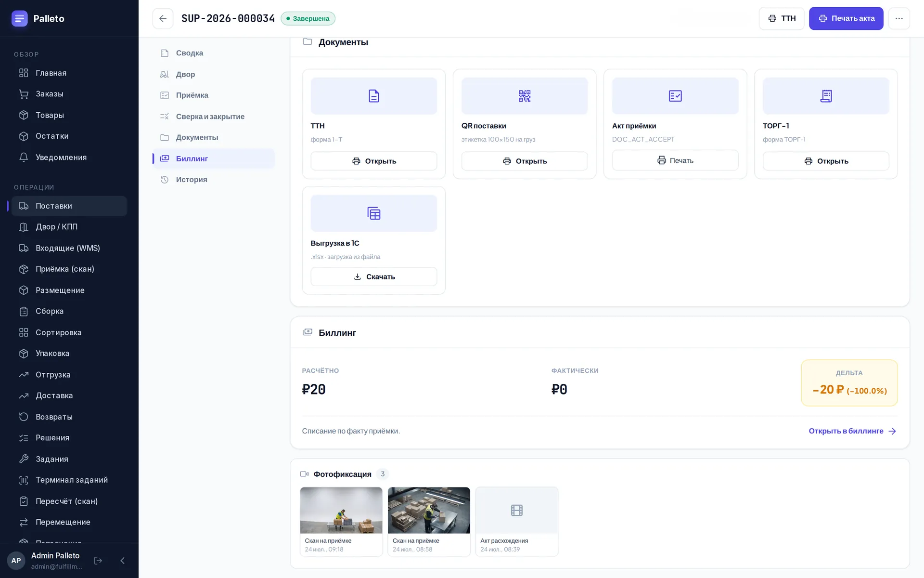Click the SUP-2026-000034 title
The height and width of the screenshot is (578, 924).
click(x=228, y=18)
